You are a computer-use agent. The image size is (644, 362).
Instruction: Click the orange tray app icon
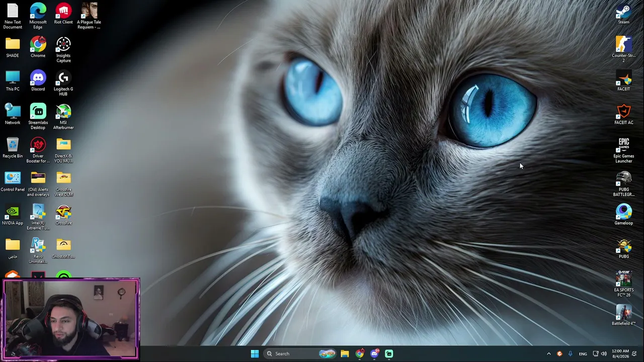point(559,353)
